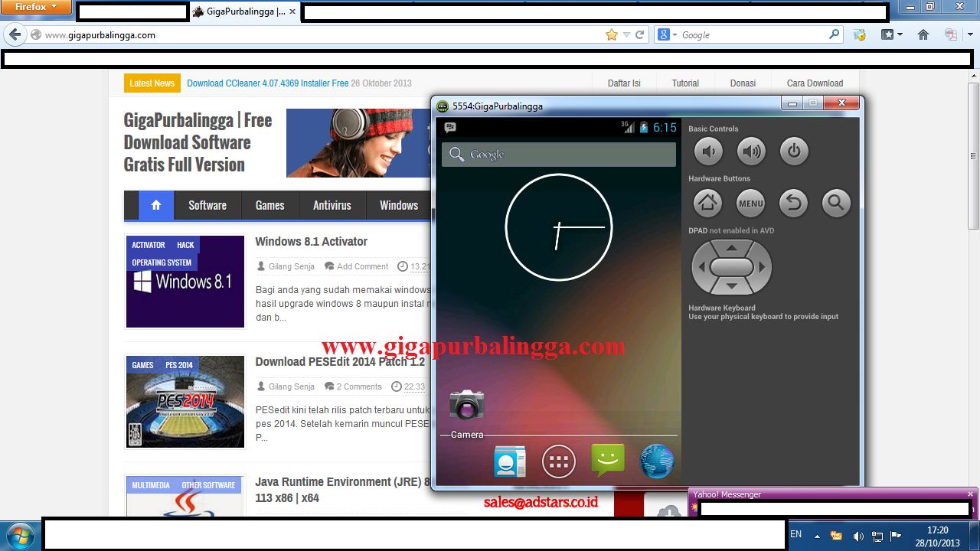
Task: Open the People contacts app in Android dock
Action: point(509,461)
